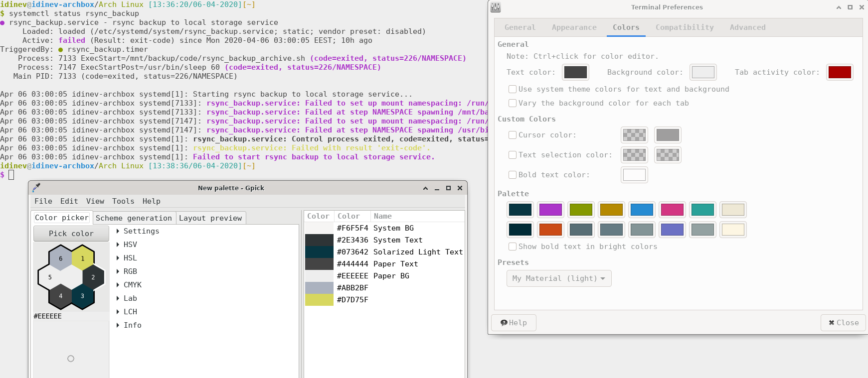Toggle Vary the background color for each tab
This screenshot has height=378, width=868.
pos(513,103)
